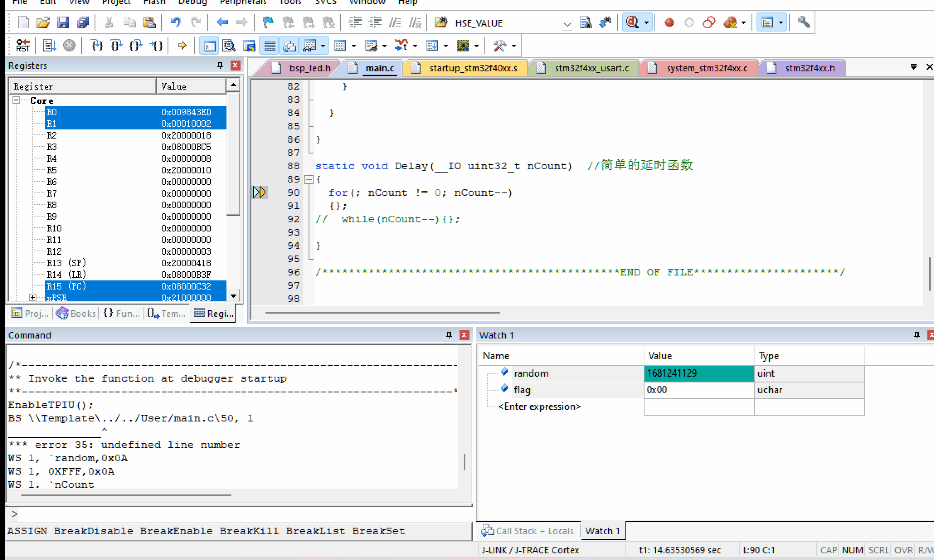This screenshot has width=934, height=560.
Task: Click the Step Over debug icon
Action: click(117, 45)
